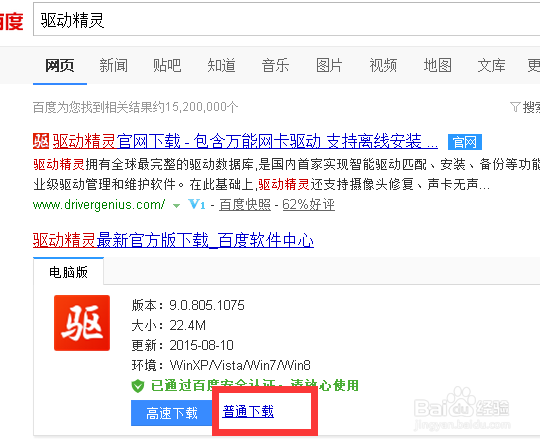The image size is (540, 444).
Task: Switch to the 图片 tab
Action: click(x=329, y=65)
